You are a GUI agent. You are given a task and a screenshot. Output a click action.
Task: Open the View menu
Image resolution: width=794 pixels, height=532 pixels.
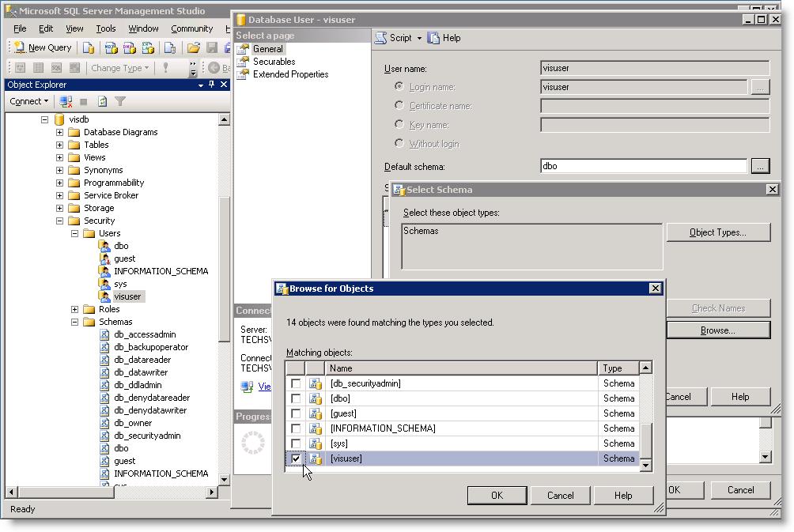[x=74, y=28]
